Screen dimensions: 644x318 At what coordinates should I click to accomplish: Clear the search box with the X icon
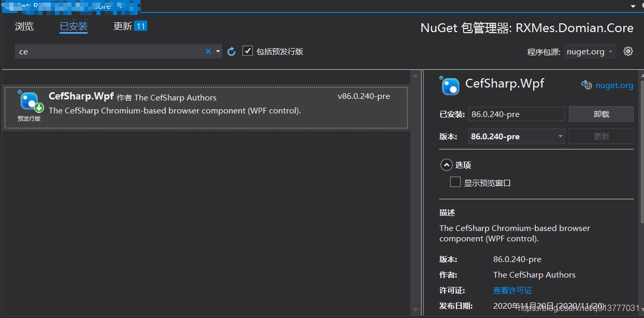pos(207,51)
